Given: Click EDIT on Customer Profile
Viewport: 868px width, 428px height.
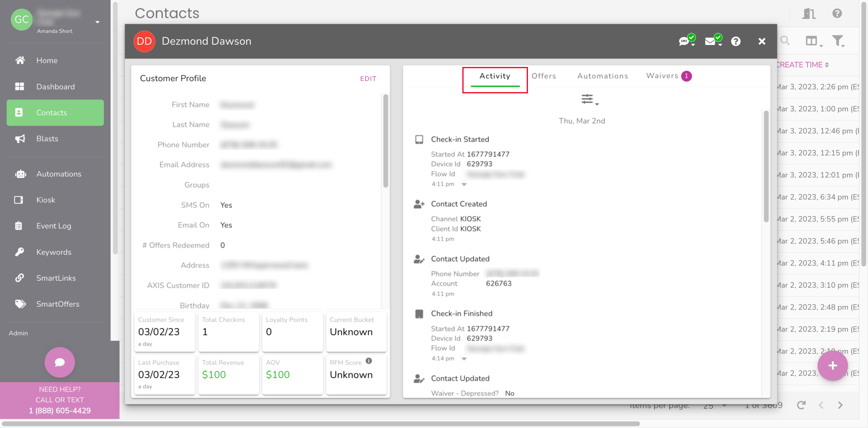Looking at the screenshot, I should pyautogui.click(x=368, y=78).
